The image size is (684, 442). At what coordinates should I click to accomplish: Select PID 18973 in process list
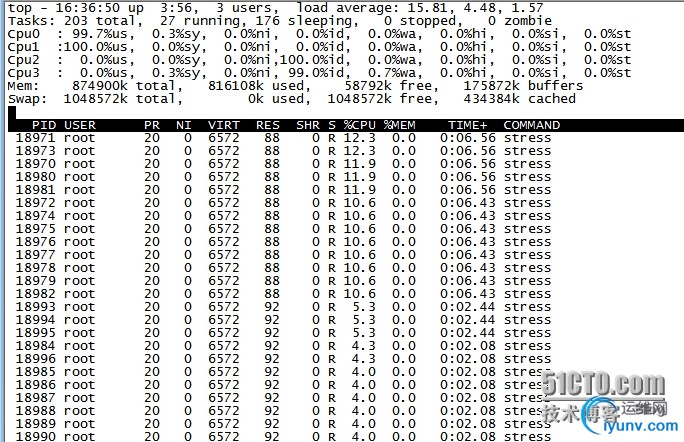coord(36,151)
